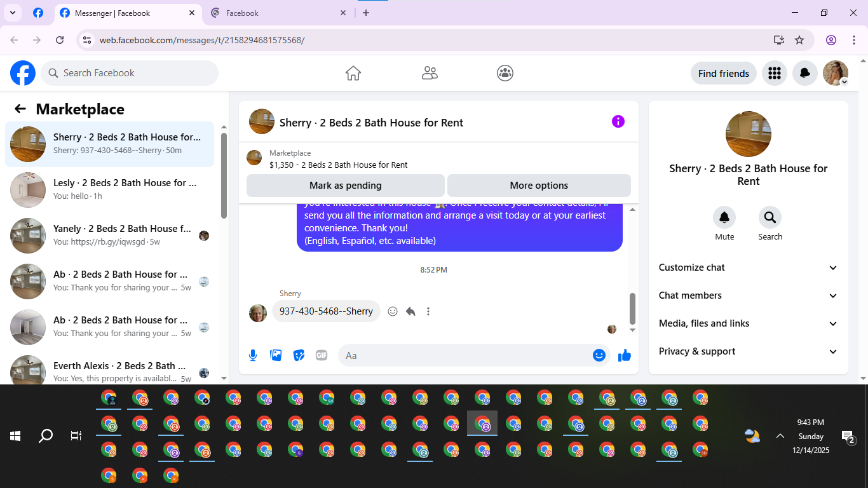Open the tab search dropdown in Chrome
868x488 pixels.
tap(12, 13)
